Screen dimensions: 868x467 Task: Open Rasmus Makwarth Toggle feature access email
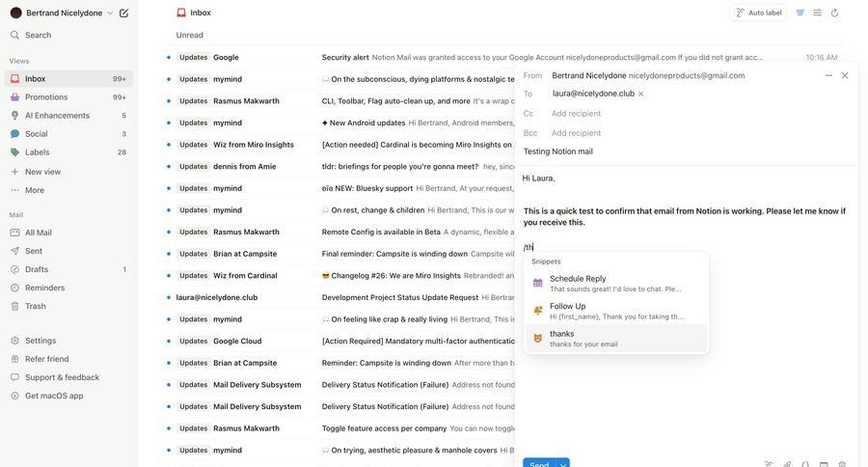click(339, 428)
